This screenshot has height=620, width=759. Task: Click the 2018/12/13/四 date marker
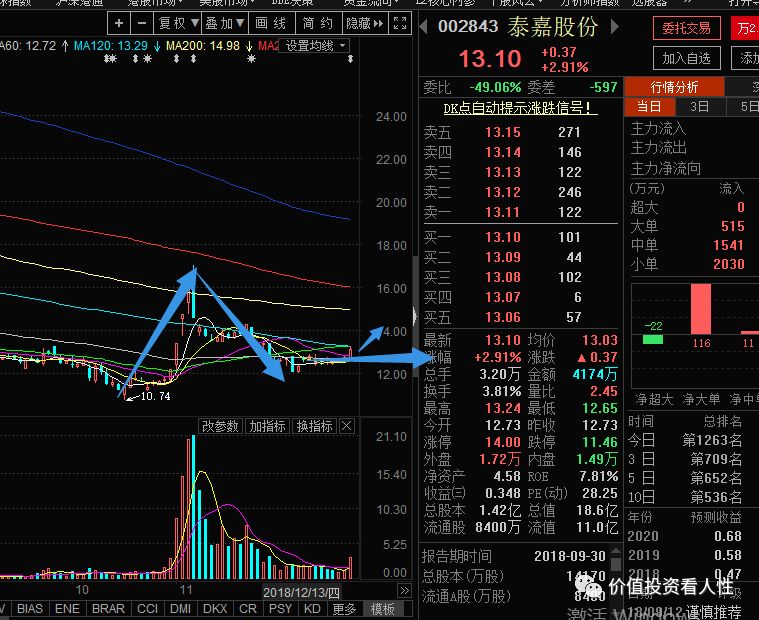301,592
